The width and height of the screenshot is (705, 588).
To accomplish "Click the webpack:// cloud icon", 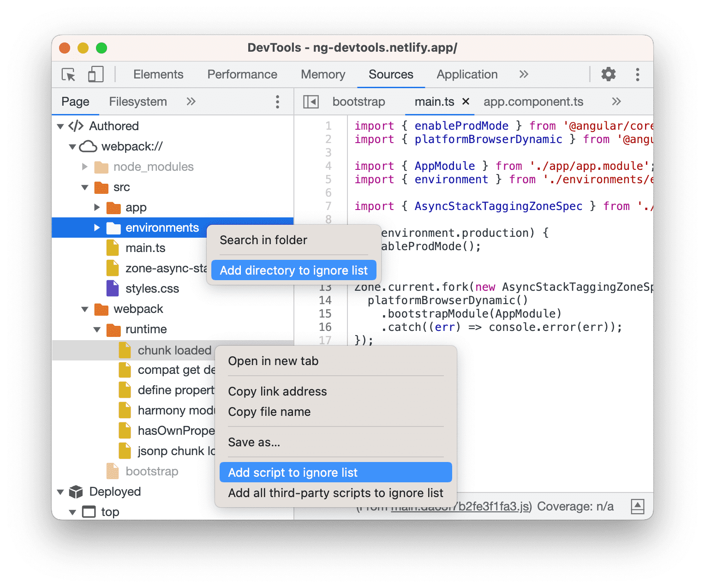I will (x=88, y=146).
